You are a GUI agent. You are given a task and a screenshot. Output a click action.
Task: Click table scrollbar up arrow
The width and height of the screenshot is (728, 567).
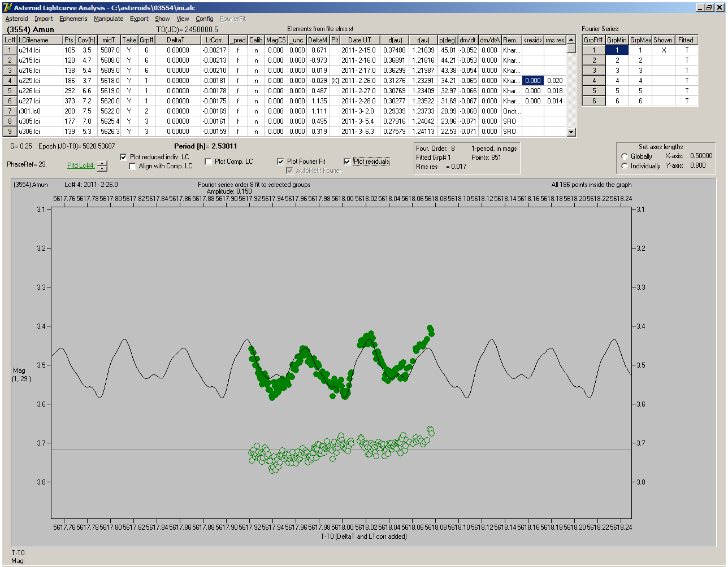pos(571,40)
